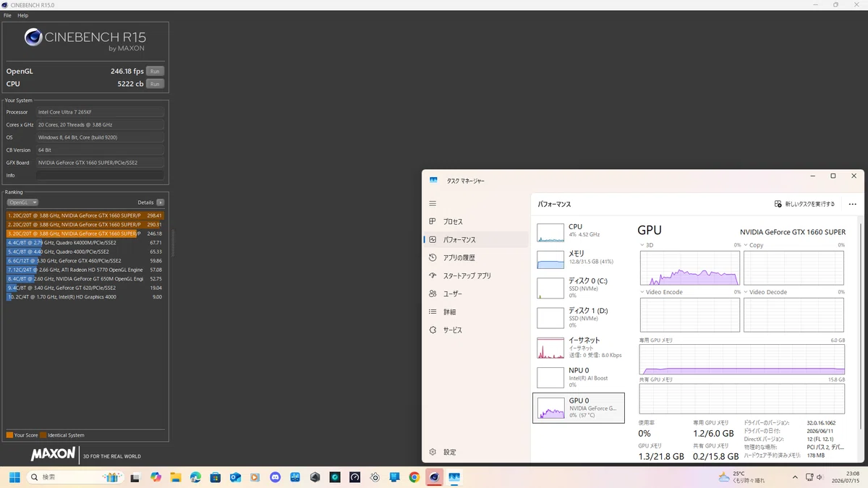This screenshot has width=868, height=488.
Task: Select GeForce GTX 460 ranking row
Action: (85, 260)
